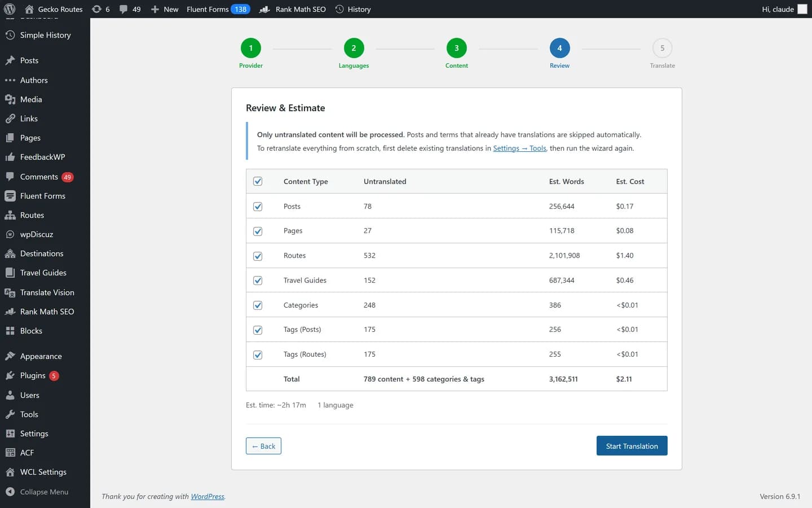Open Rank Math SEO in the sidebar
812x508 pixels.
(x=47, y=312)
